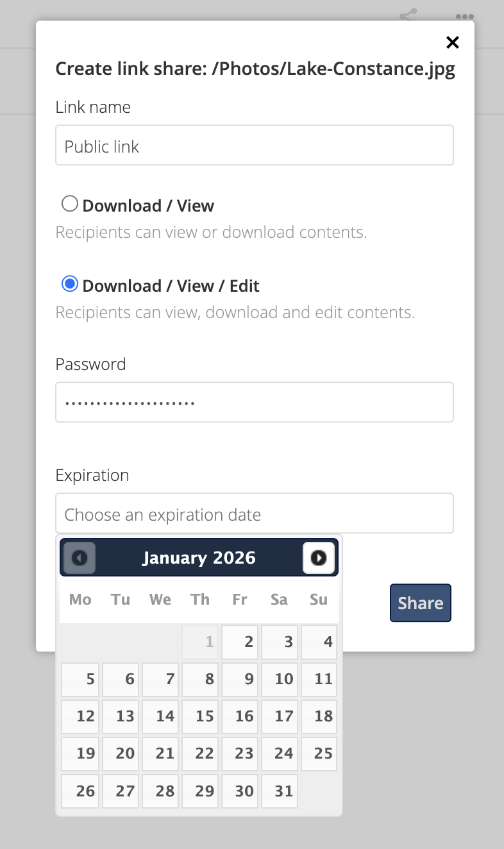Click the Link name input showing Public link
The width and height of the screenshot is (504, 849).
(x=255, y=145)
